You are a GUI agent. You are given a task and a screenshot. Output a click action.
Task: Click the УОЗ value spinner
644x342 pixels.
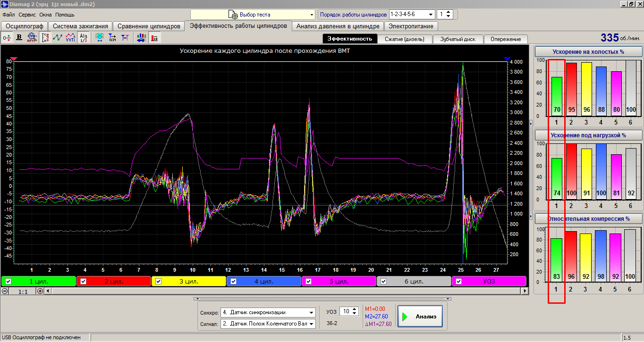[350, 311]
